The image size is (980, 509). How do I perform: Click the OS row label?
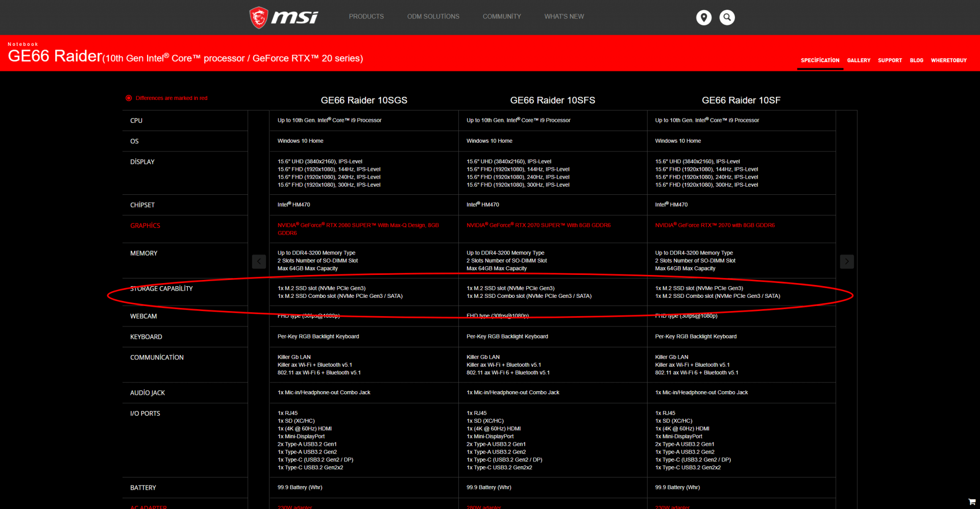click(134, 141)
